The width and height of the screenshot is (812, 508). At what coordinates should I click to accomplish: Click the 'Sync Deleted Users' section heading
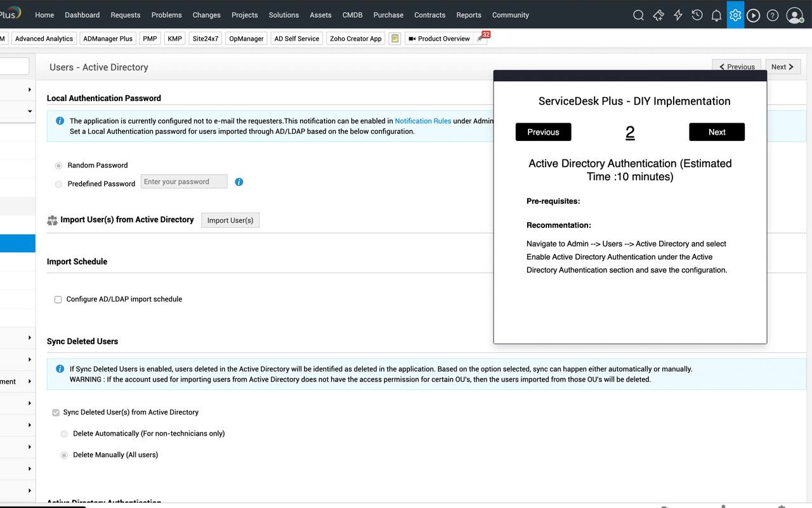[82, 342]
